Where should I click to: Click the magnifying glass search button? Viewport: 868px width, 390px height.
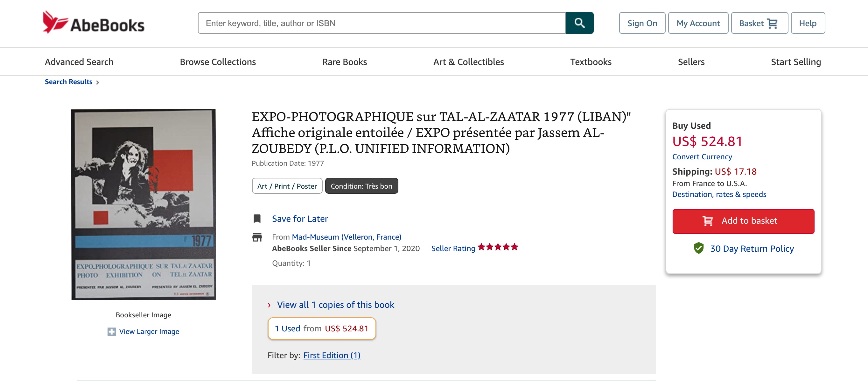click(x=579, y=23)
